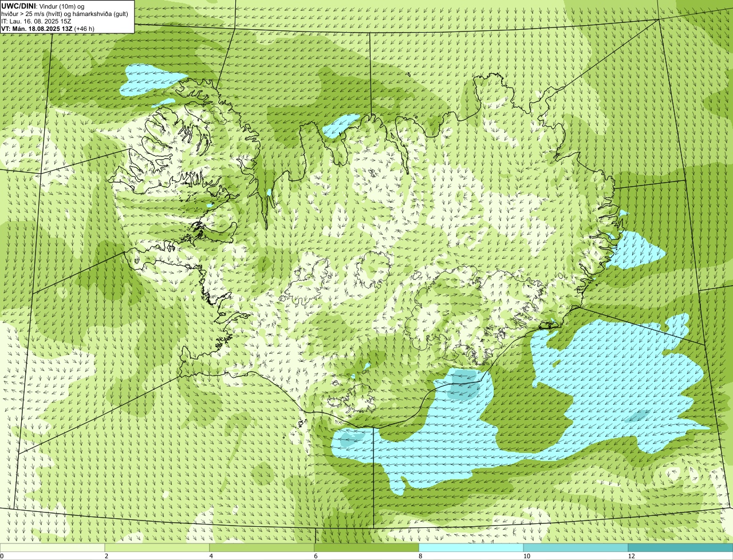Screen dimensions: 733x560
Task: Click the legend scale label "10"
Action: pos(526,556)
